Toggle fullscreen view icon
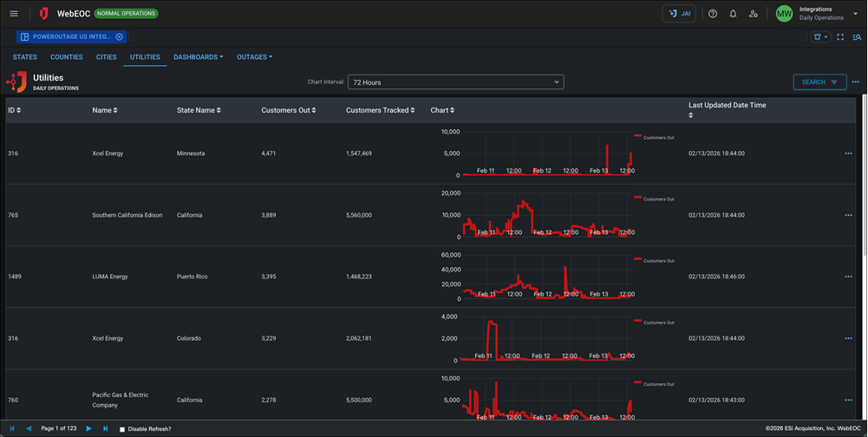Image resolution: width=868 pixels, height=437 pixels. coord(840,37)
